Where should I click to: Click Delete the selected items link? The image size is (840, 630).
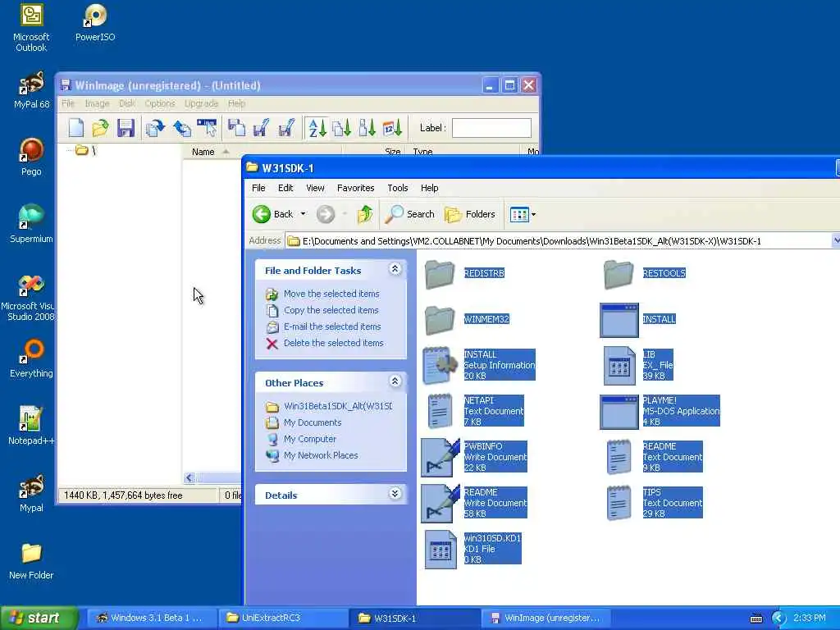click(x=333, y=343)
